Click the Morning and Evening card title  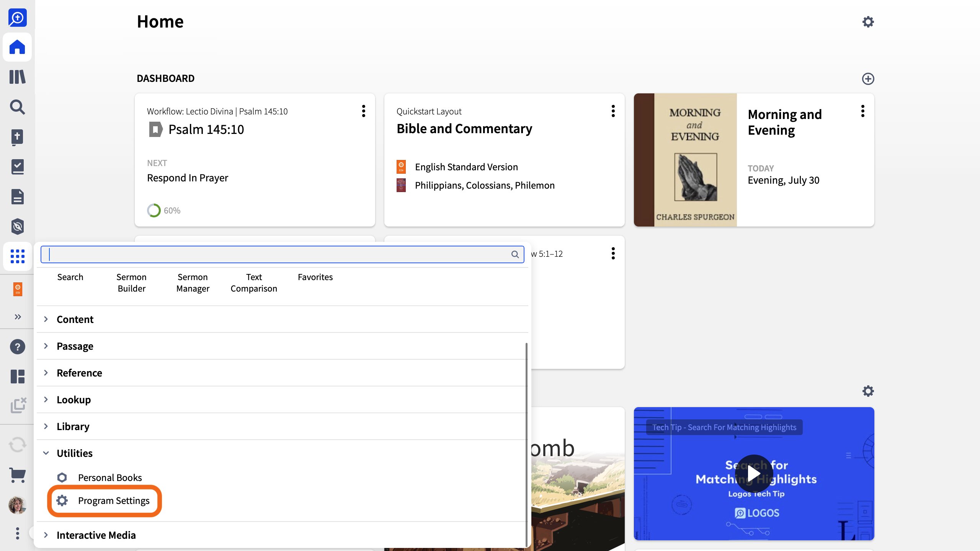785,122
